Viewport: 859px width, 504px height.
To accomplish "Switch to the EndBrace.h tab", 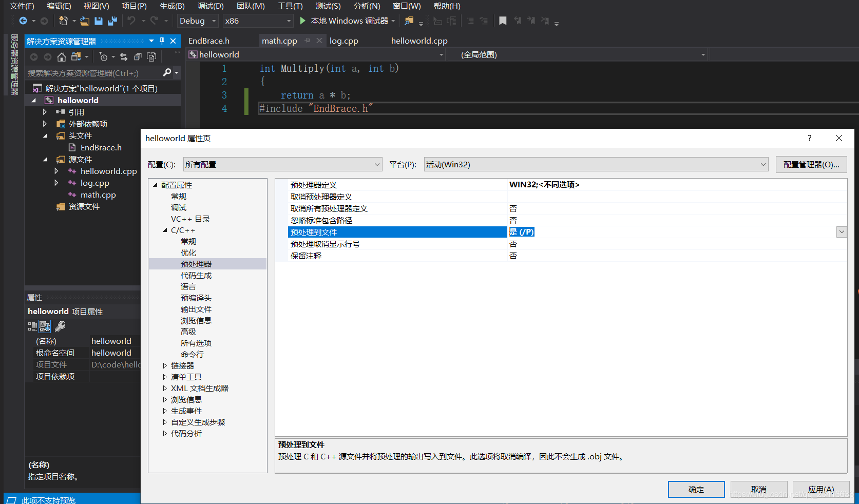I will pyautogui.click(x=209, y=41).
